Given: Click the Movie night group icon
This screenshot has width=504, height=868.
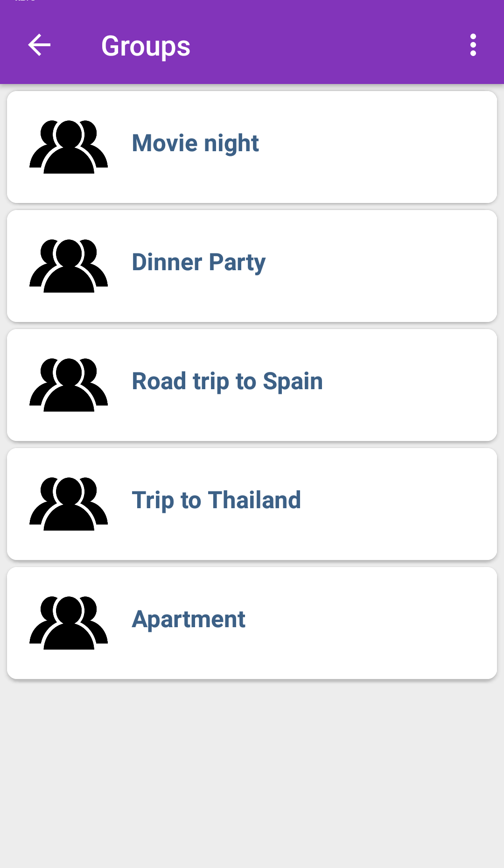Looking at the screenshot, I should coord(69,147).
